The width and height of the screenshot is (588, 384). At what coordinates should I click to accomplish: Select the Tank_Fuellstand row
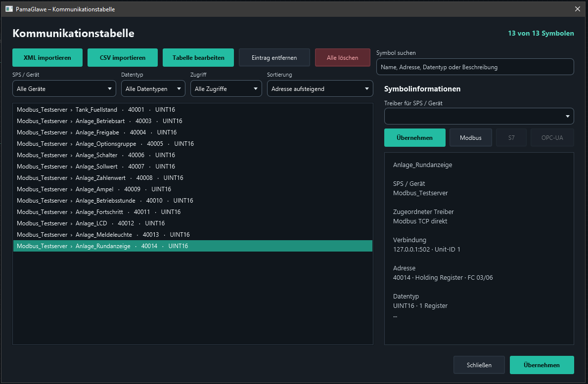click(193, 110)
